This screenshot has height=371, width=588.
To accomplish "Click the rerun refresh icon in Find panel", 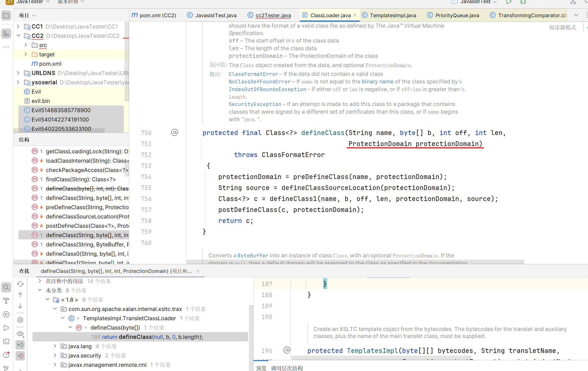I will pos(20,284).
